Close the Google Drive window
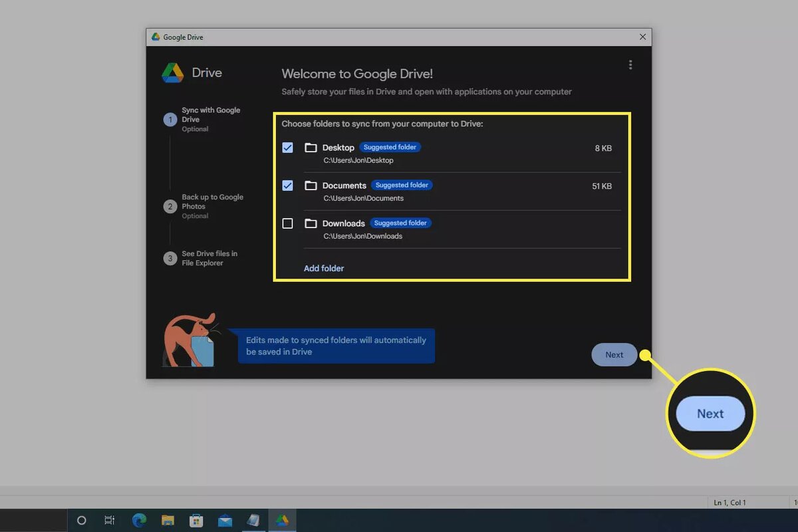The height and width of the screenshot is (532, 798). pyautogui.click(x=642, y=37)
